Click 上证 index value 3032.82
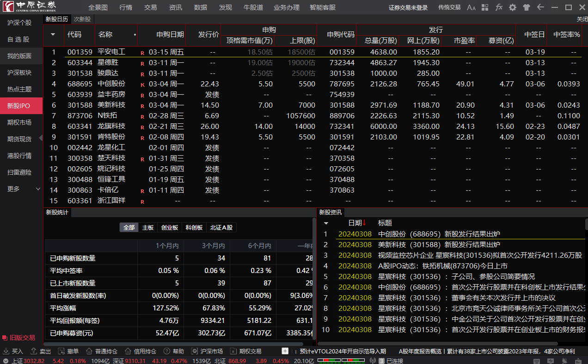 (34, 361)
